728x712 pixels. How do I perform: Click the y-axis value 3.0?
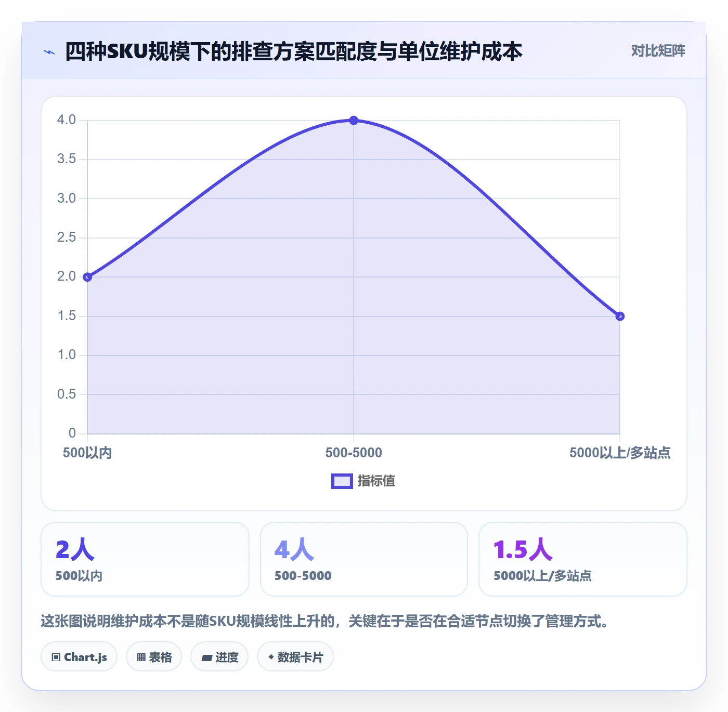[x=67, y=199]
